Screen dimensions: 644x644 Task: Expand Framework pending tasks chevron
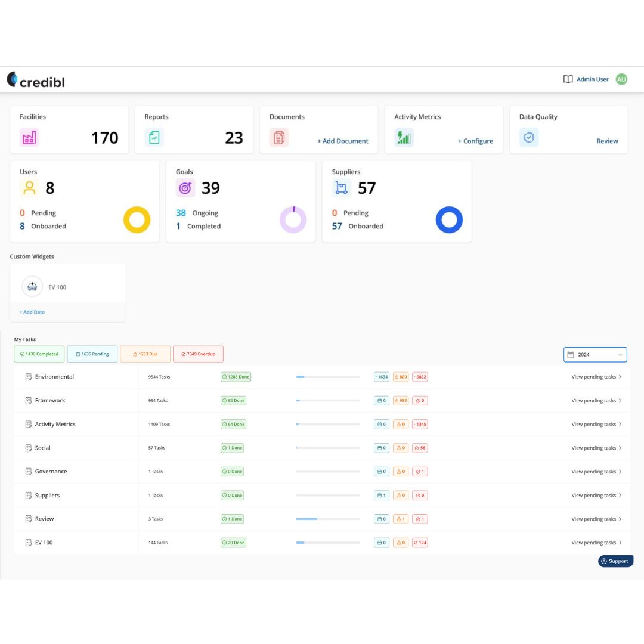coord(620,401)
